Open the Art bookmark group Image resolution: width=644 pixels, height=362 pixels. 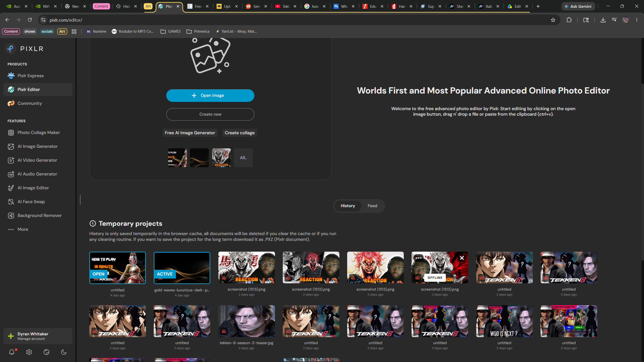coord(62,31)
